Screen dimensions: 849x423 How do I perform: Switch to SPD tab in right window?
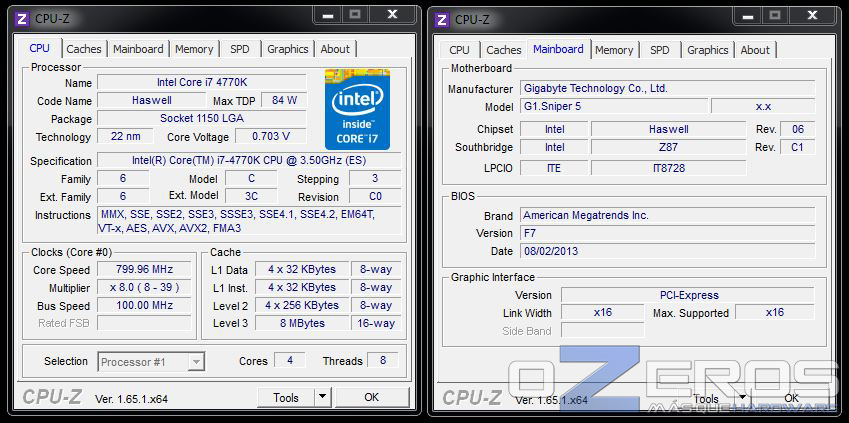click(659, 50)
